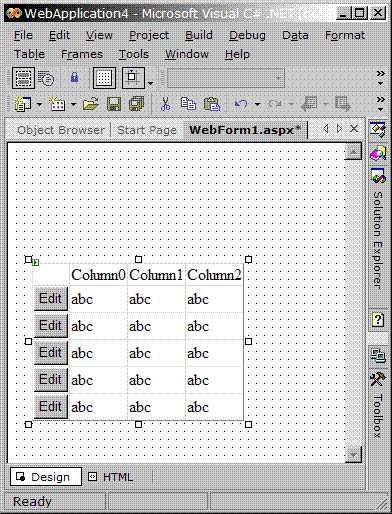Open the Debug menu
The image size is (392, 514).
pos(247,35)
